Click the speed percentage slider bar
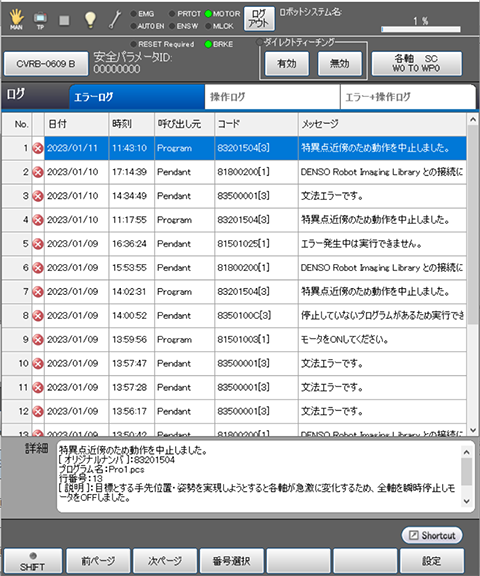 pos(421,29)
